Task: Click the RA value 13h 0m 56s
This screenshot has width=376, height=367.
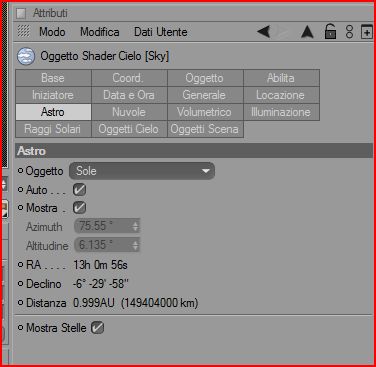Action: (100, 265)
